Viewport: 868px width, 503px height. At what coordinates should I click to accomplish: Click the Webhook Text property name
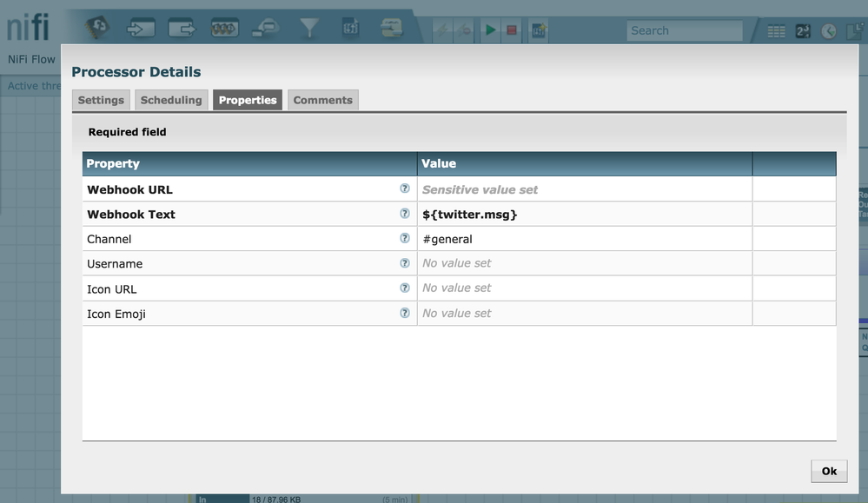coord(131,215)
